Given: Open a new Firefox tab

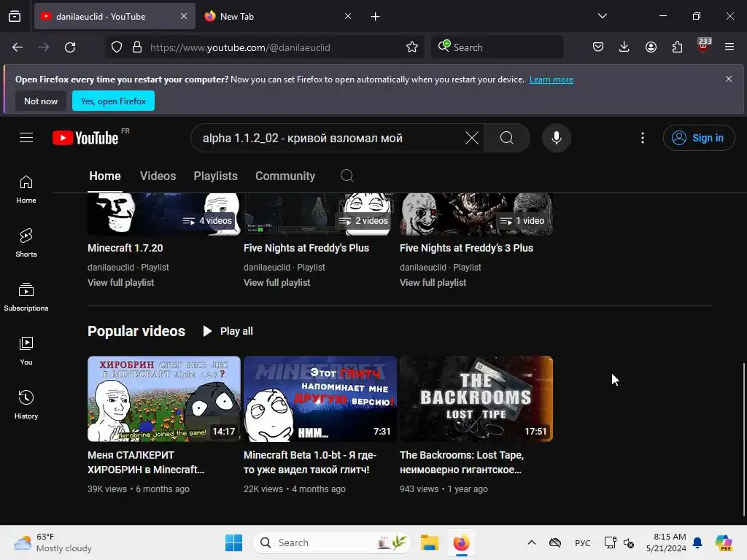Looking at the screenshot, I should pyautogui.click(x=376, y=17).
